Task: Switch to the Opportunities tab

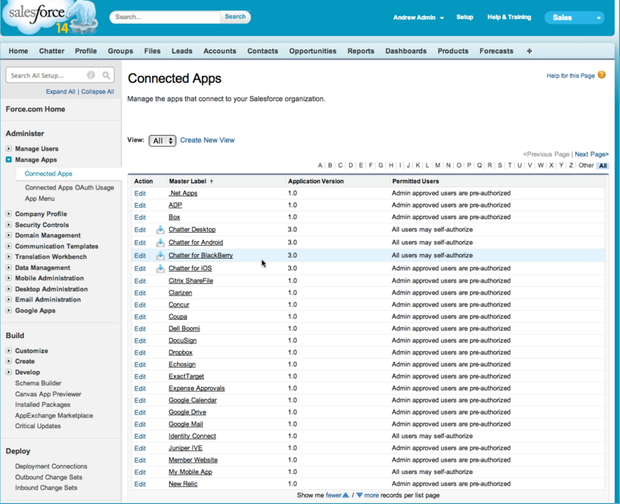Action: 312,51
